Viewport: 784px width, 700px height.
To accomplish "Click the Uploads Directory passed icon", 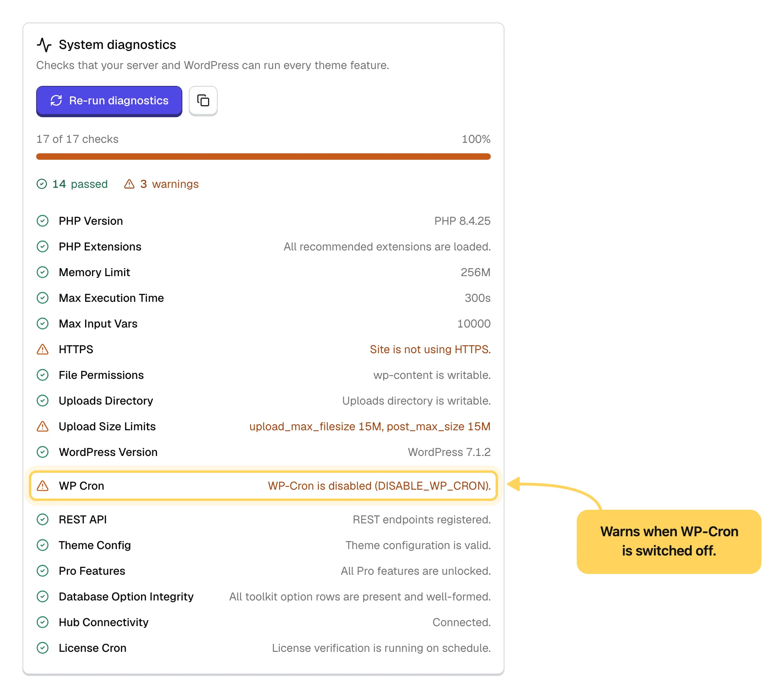I will click(x=43, y=401).
